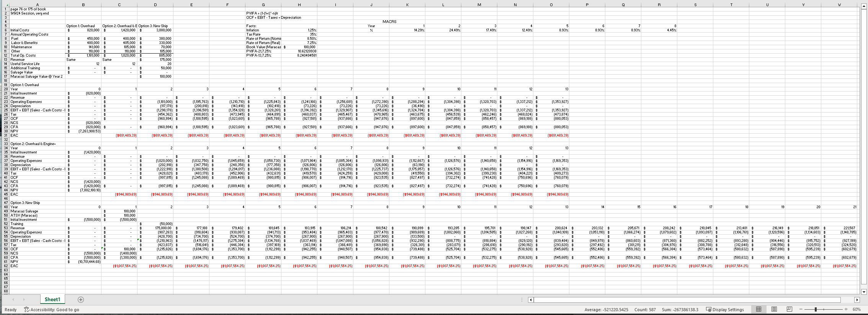This screenshot has width=868, height=315.
Task: Select the MACRS rate 4.45% cell
Action: [x=659, y=30]
